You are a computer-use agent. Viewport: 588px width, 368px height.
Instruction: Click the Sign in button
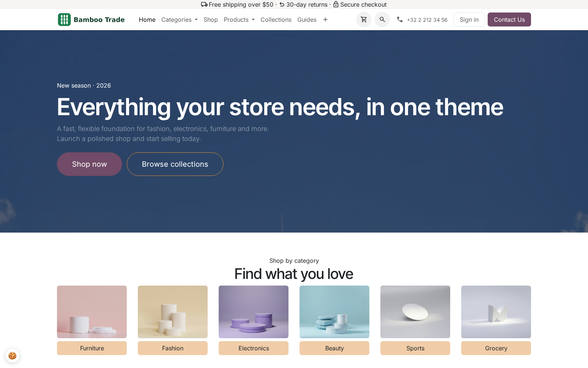click(469, 20)
